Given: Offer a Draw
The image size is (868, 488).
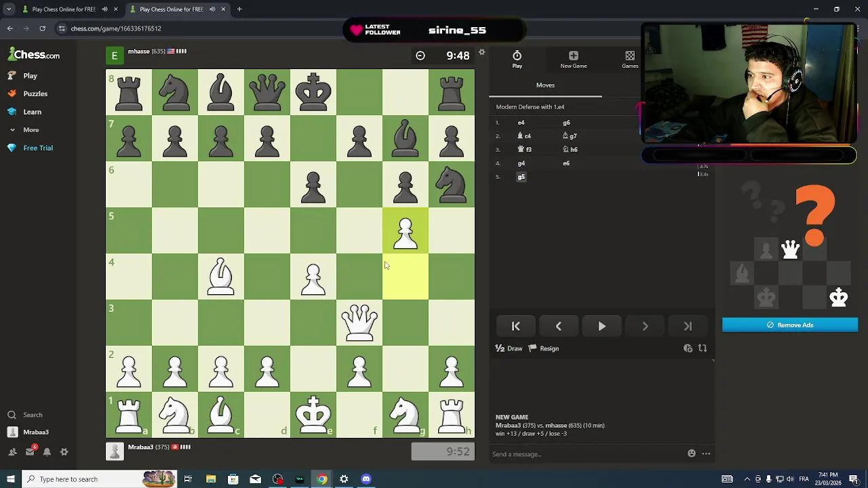Looking at the screenshot, I should [x=509, y=348].
